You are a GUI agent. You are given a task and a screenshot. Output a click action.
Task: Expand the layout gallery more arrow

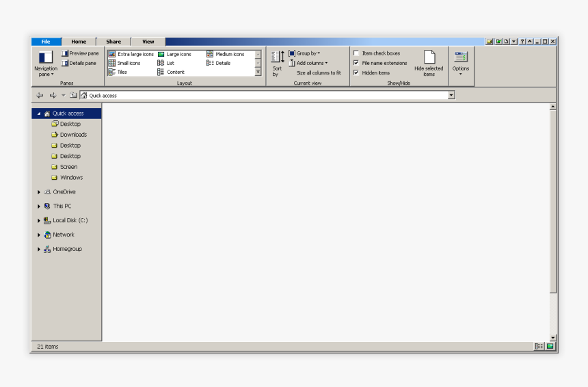tap(258, 72)
